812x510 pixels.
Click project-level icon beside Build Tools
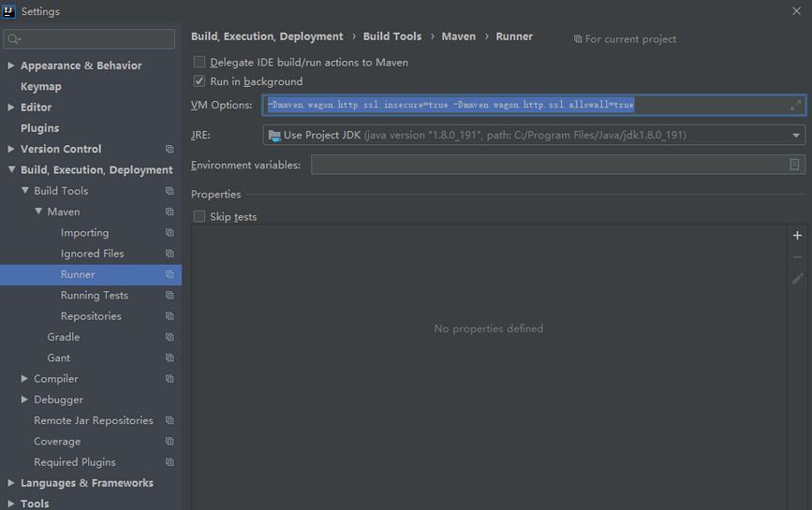tap(170, 191)
